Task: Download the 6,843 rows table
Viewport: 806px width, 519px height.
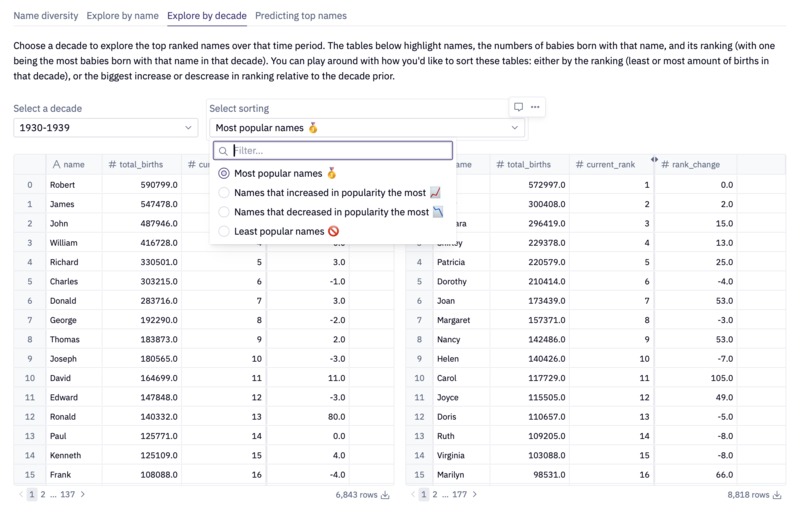Action: pyautogui.click(x=385, y=495)
